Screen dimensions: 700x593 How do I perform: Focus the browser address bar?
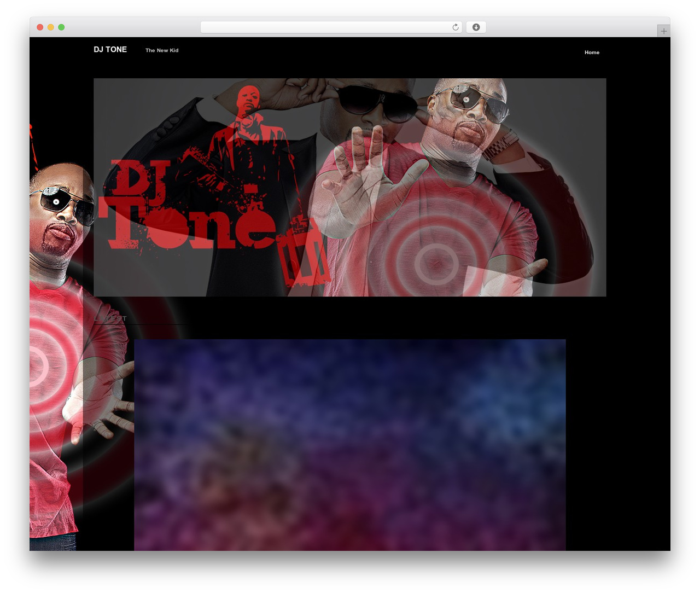(331, 27)
